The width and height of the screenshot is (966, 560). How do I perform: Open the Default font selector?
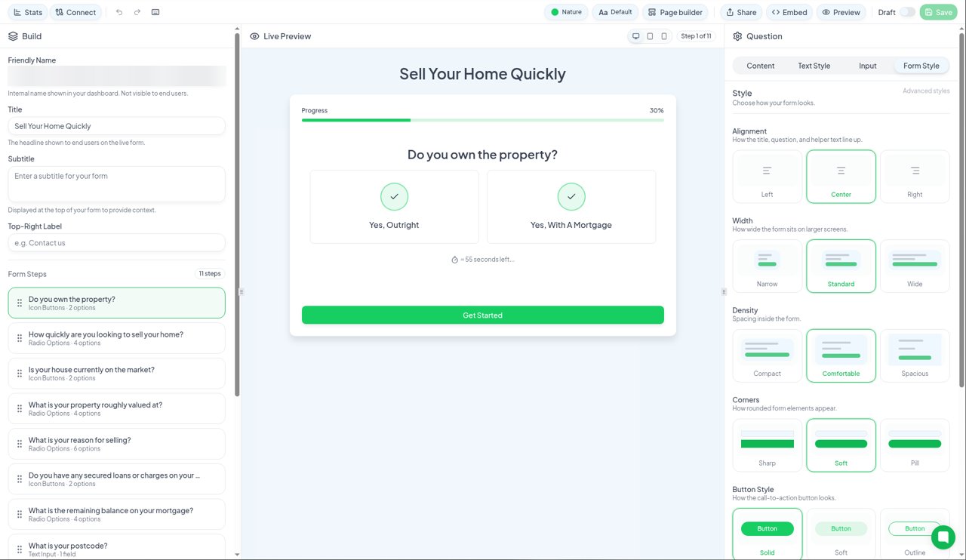(x=615, y=12)
